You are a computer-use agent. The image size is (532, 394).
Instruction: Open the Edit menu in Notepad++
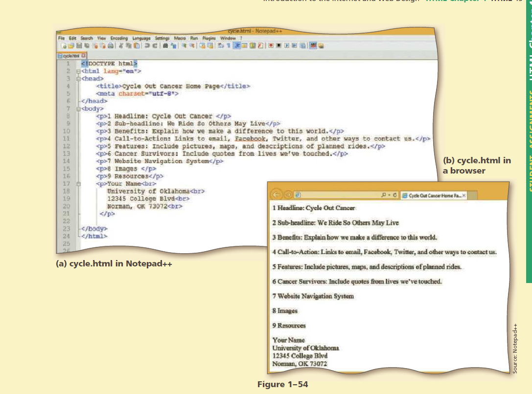(72, 39)
